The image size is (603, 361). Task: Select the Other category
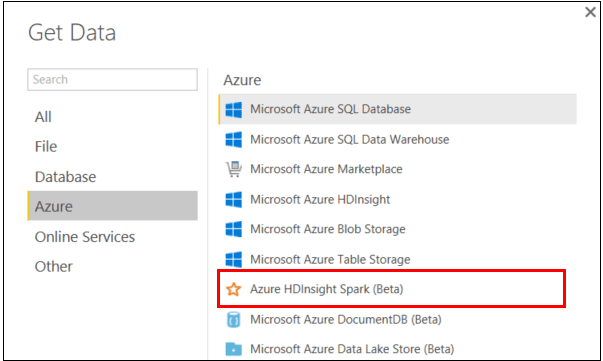coord(53,266)
